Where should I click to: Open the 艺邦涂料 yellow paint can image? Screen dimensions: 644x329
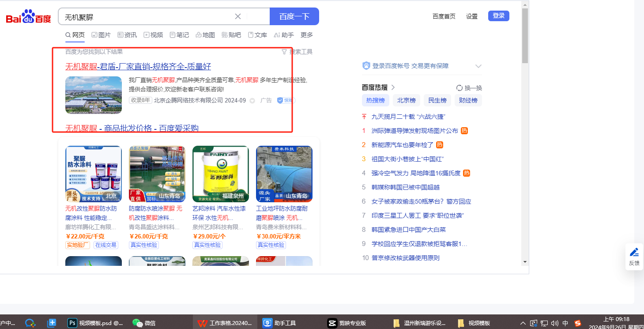[x=221, y=174]
